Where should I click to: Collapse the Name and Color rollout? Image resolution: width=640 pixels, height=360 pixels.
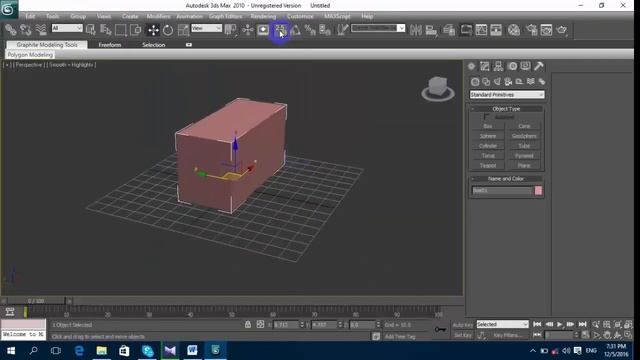pos(506,178)
